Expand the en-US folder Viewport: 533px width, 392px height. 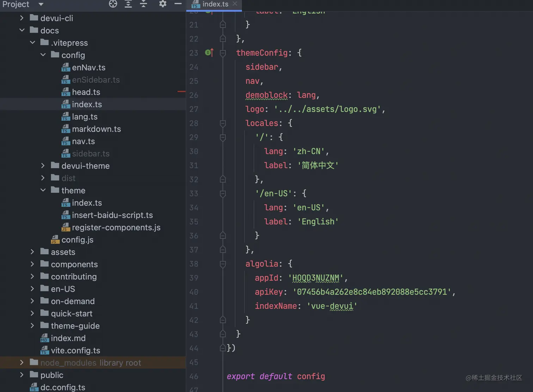32,289
